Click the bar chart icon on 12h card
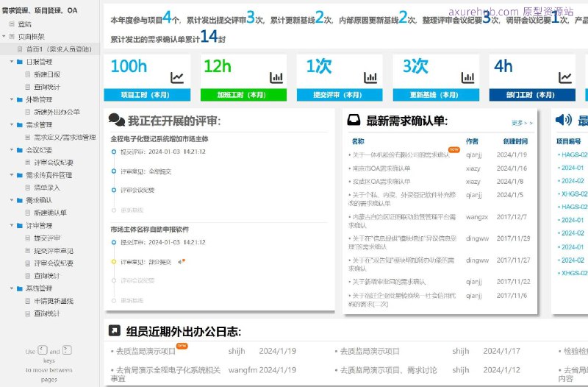The height and width of the screenshot is (387, 588). 276,78
